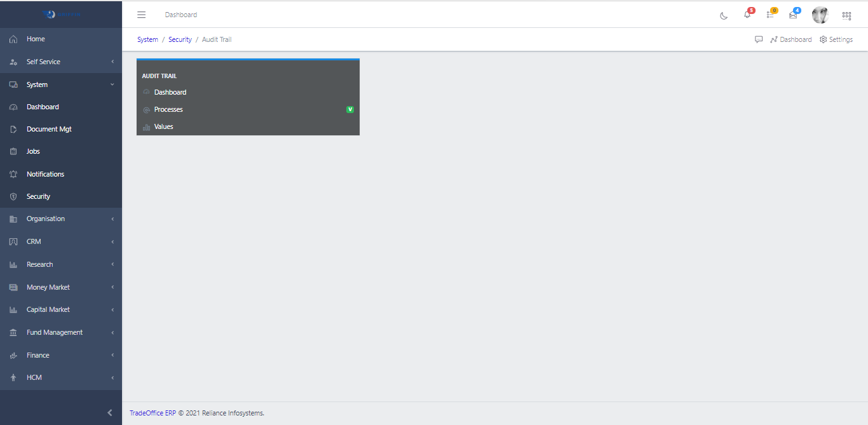
Task: Toggle the sidebar with the hamburger icon
Action: [x=141, y=15]
